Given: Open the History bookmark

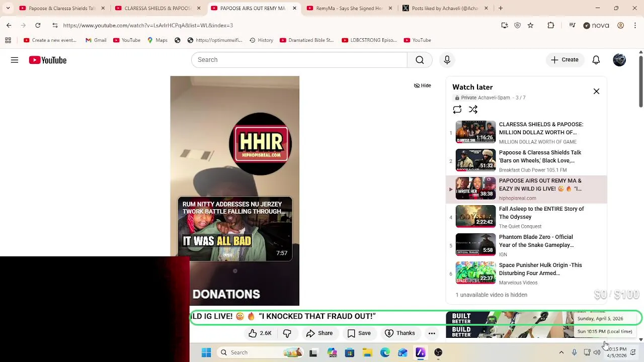Looking at the screenshot, I should tap(261, 40).
